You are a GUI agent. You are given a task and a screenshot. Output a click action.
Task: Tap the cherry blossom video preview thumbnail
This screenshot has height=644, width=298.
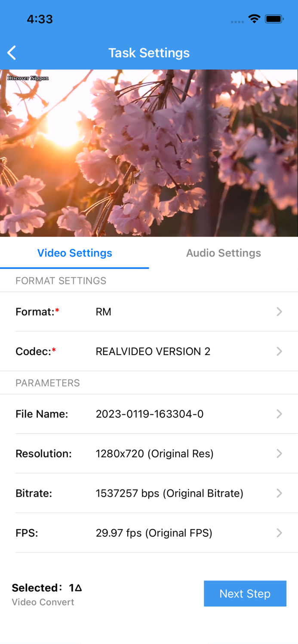pos(149,152)
